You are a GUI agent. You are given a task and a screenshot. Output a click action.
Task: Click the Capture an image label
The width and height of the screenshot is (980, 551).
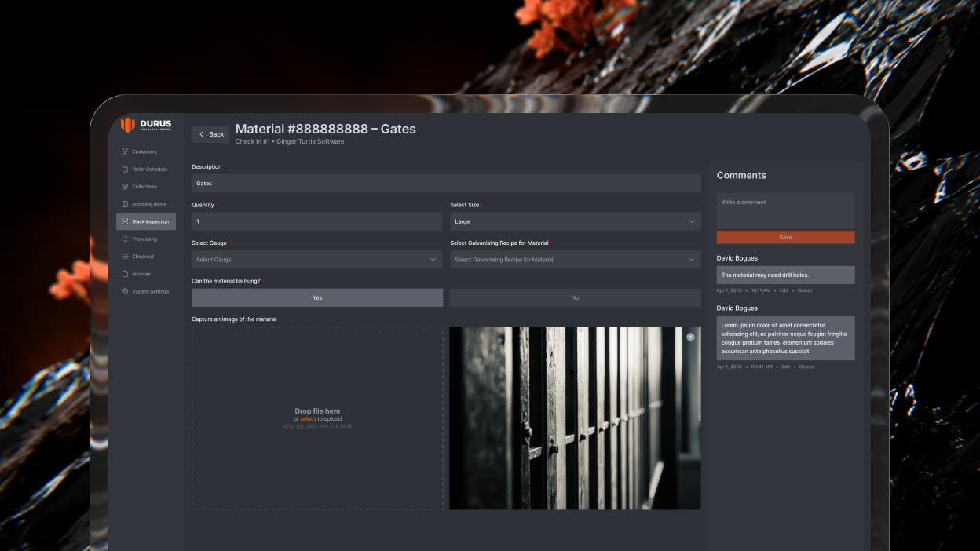coord(234,319)
